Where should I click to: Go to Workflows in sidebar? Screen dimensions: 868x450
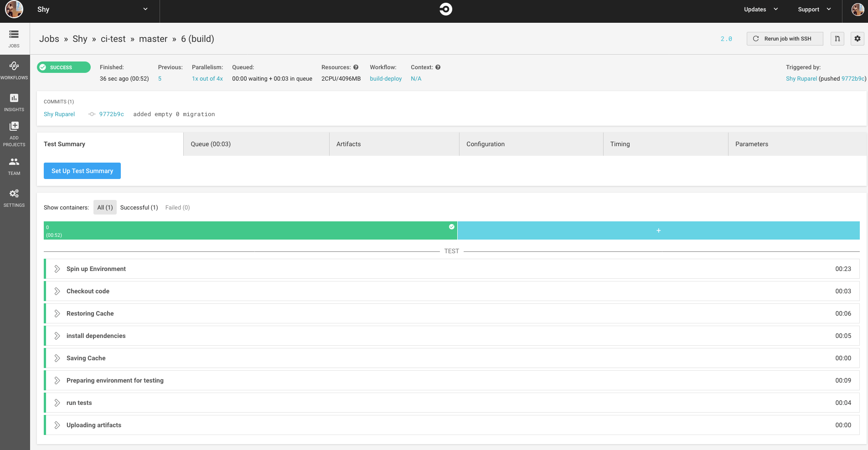click(14, 71)
